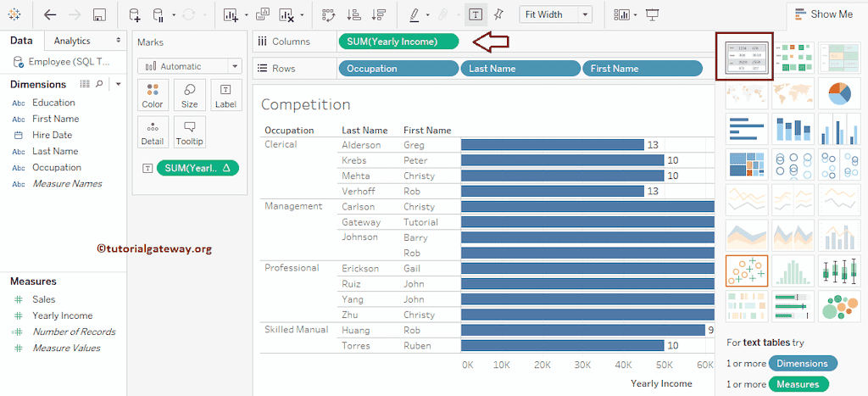Click the Save workbook icon
Screen dimensions: 868x396
pyautogui.click(x=99, y=14)
